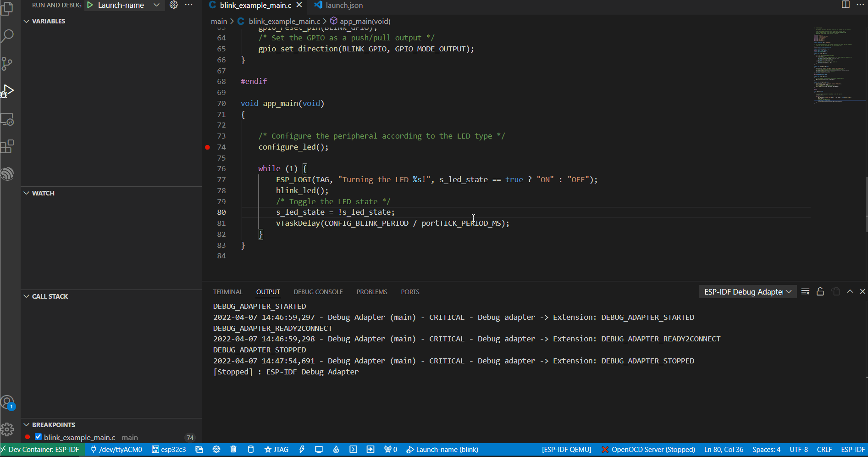Image resolution: width=868 pixels, height=457 pixels.
Task: Open the ESP-IDF Debug Adapter output channel dropdown
Action: pyautogui.click(x=747, y=291)
